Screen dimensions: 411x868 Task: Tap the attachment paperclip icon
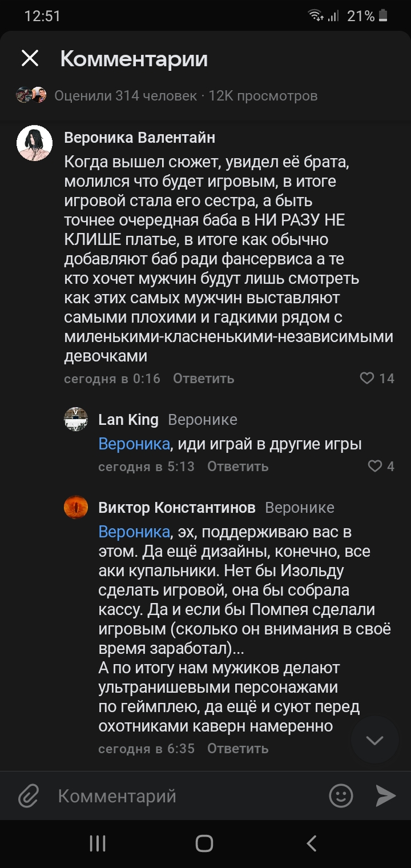[28, 795]
